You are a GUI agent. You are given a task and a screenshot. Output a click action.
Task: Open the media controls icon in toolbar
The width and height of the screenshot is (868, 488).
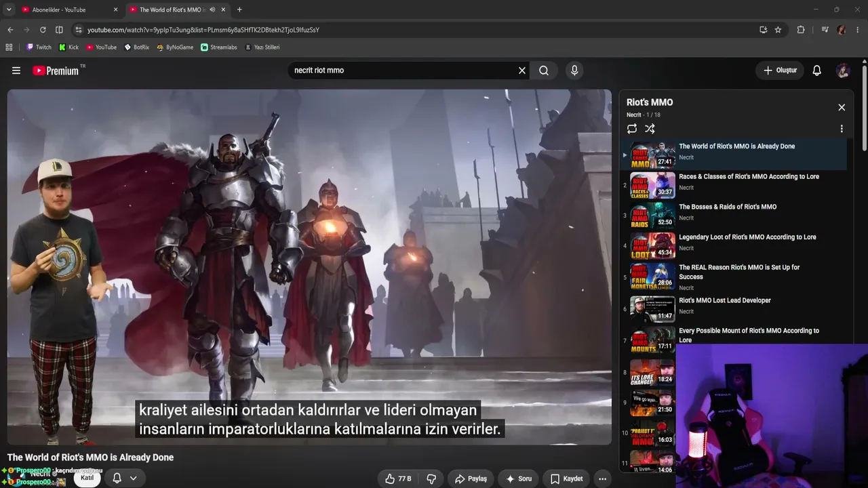[x=825, y=30]
